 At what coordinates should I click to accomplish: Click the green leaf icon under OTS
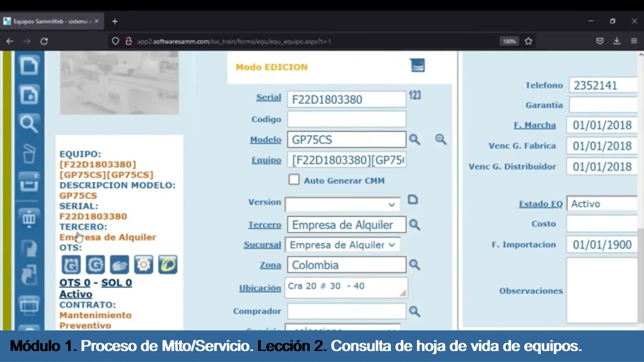(x=168, y=264)
